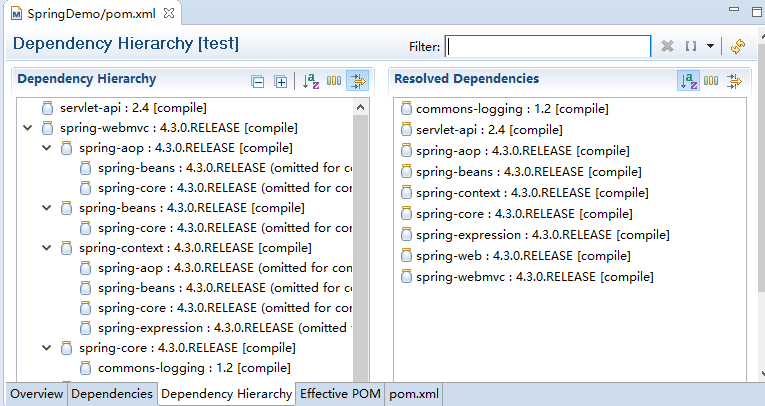Image resolution: width=765 pixels, height=406 pixels.
Task: Select the SpringDemo/pom.xml editor tab
Action: coord(92,13)
